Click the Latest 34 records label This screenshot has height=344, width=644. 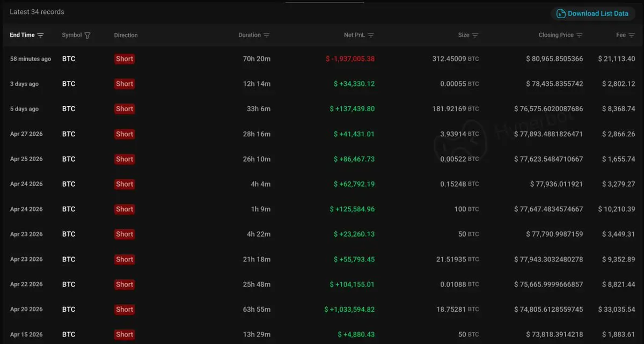tap(37, 11)
